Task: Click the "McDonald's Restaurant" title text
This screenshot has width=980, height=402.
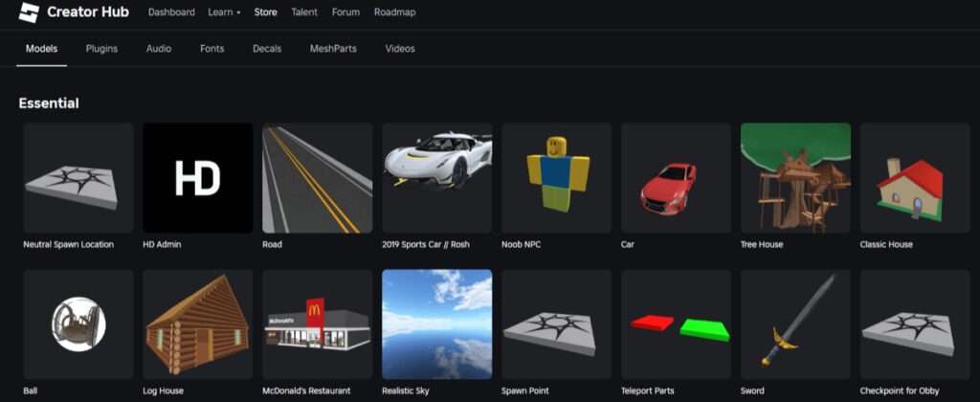Action: (307, 391)
